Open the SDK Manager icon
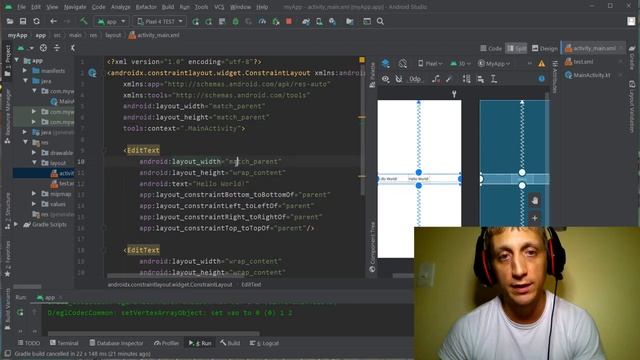This screenshot has width=640, height=360. click(333, 21)
